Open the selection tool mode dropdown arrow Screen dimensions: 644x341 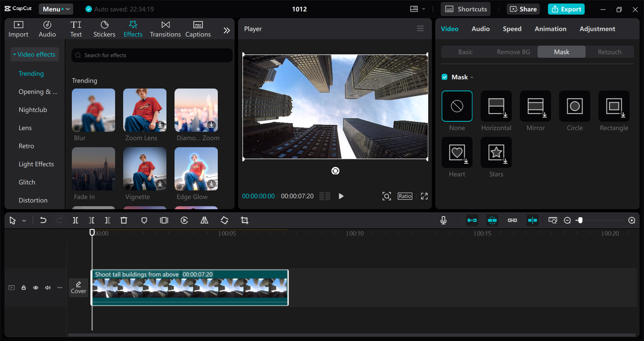(24, 221)
